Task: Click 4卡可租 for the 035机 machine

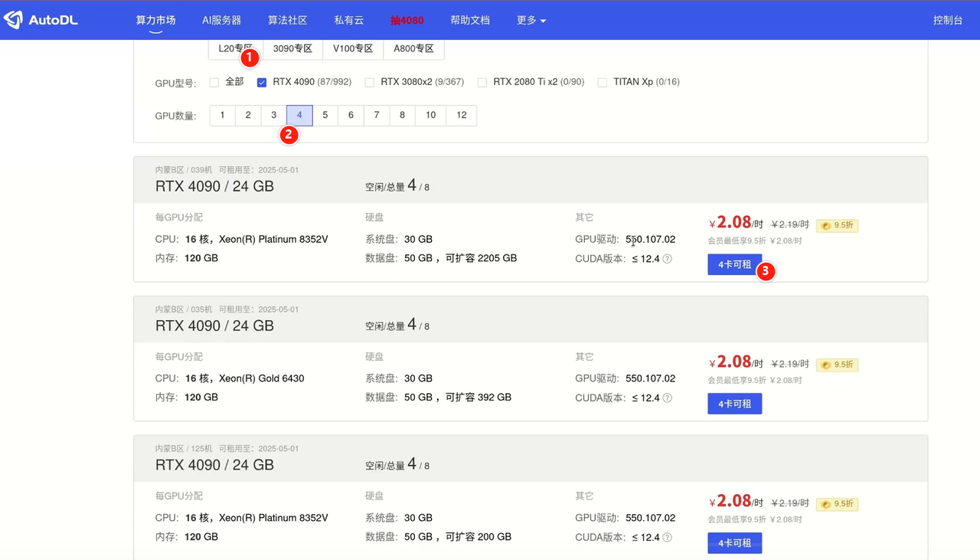Action: click(x=734, y=404)
